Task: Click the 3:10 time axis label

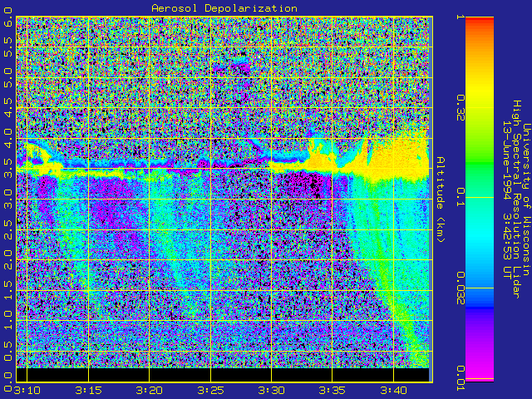Action: [27, 391]
